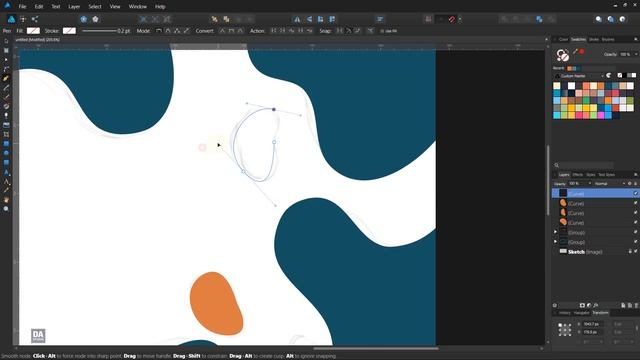The width and height of the screenshot is (640, 360).
Task: Click the Delete Layer trash icon
Action: (x=636, y=305)
